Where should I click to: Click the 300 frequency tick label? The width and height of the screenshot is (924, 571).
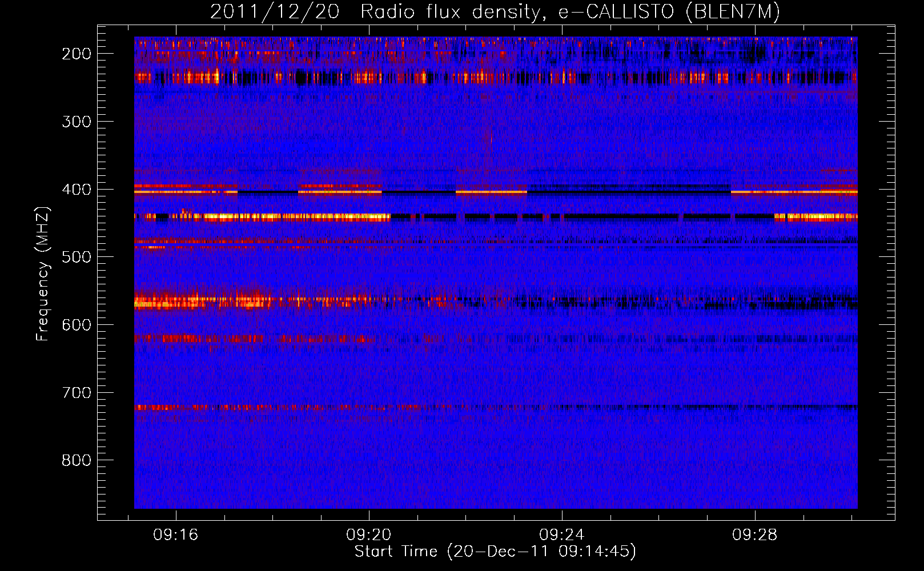[77, 122]
